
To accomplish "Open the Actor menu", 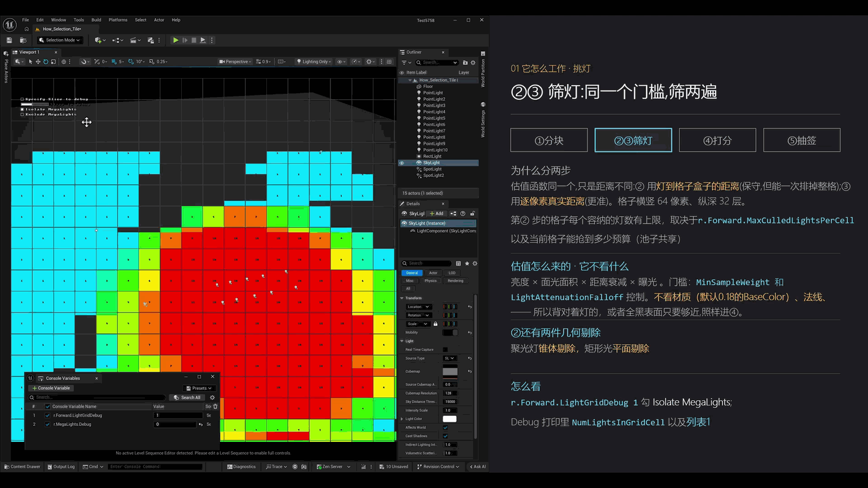I will (x=159, y=20).
